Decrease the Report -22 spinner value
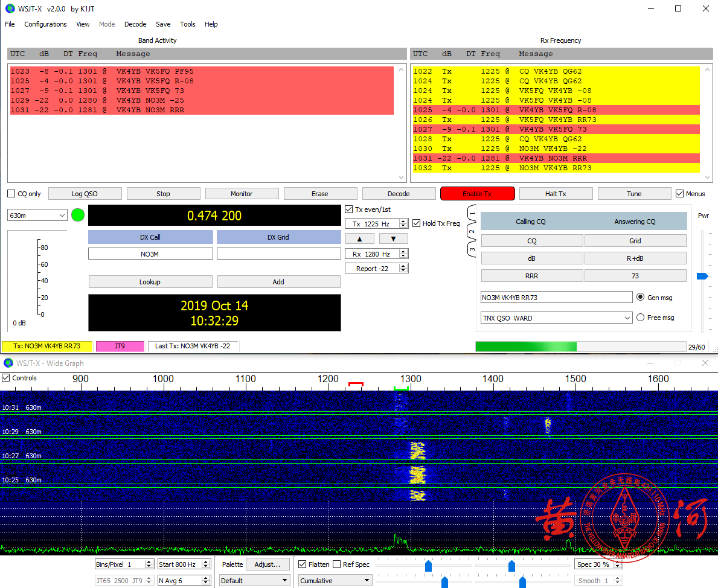 tap(404, 270)
